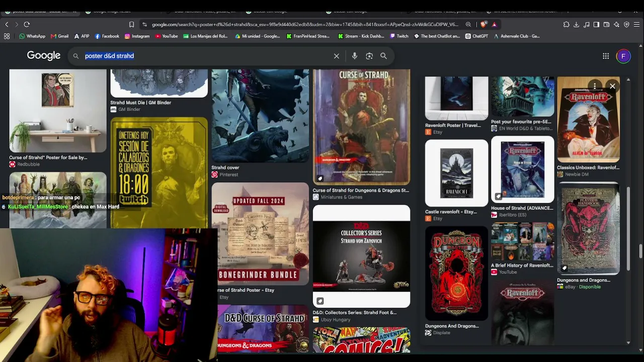Open the Redbubble Curse of Strahd poster result
This screenshot has height=362, width=644.
point(58,111)
